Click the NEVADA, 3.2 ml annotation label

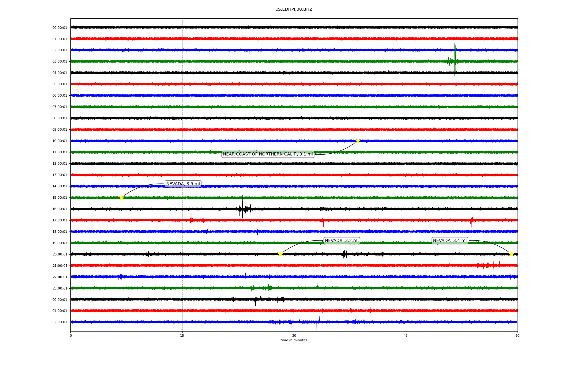tap(341, 241)
